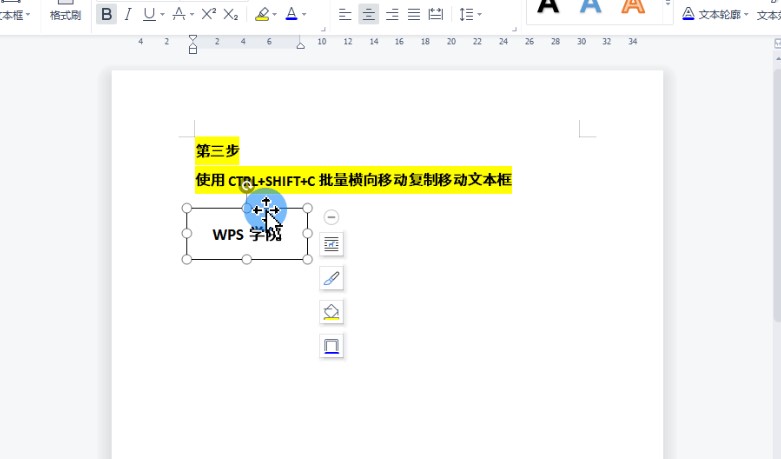
Task: Click the 第三步 heading text
Action: coord(217,150)
